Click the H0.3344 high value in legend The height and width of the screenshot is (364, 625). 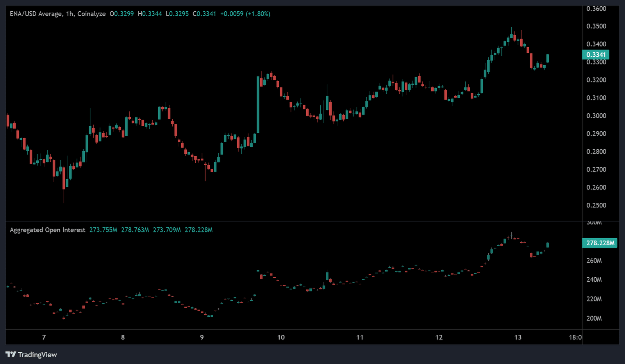point(150,14)
